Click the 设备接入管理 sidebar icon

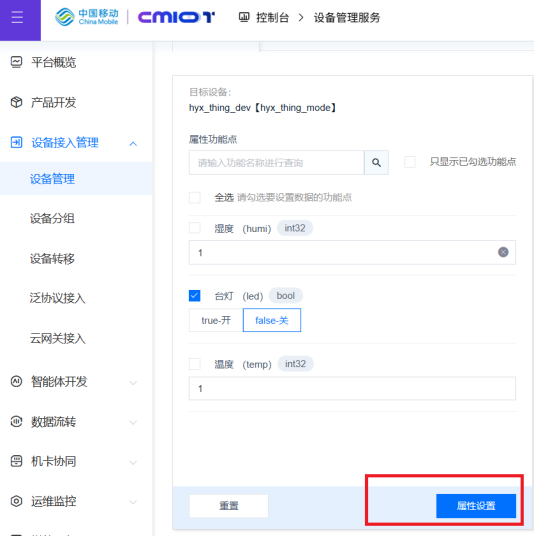(16, 142)
